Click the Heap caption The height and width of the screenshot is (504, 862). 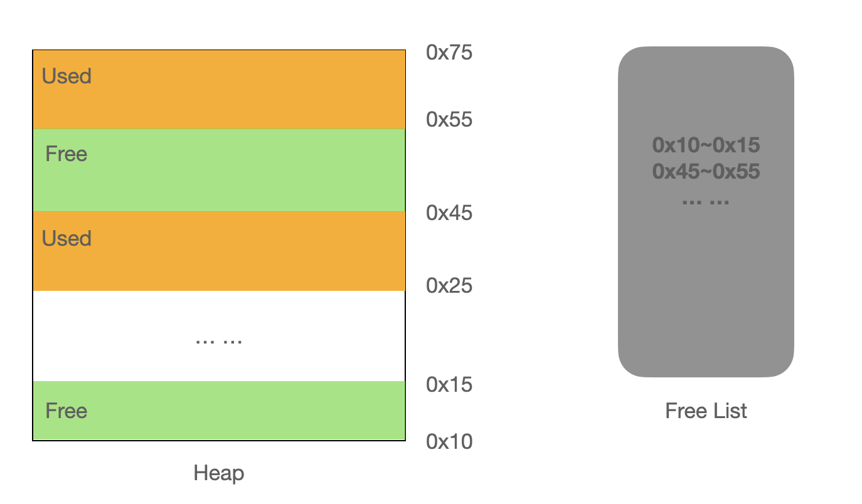click(219, 473)
